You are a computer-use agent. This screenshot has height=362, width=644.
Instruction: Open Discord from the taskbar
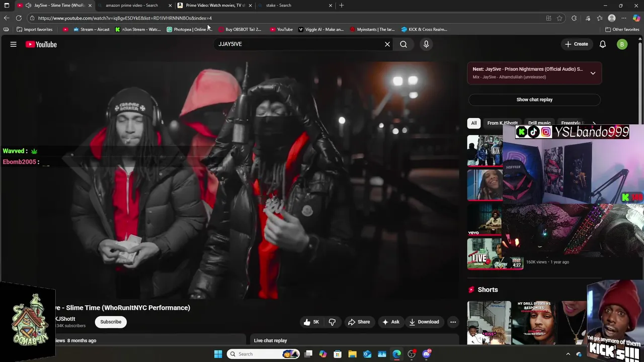(427, 354)
